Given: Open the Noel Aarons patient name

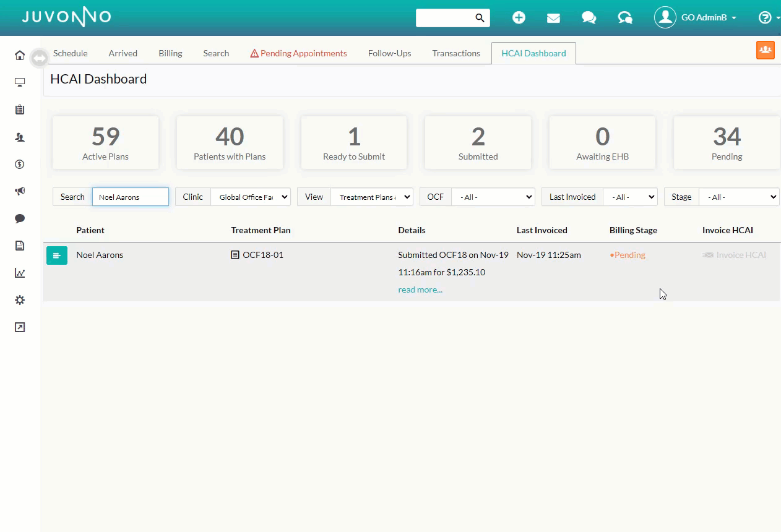Looking at the screenshot, I should click(100, 255).
